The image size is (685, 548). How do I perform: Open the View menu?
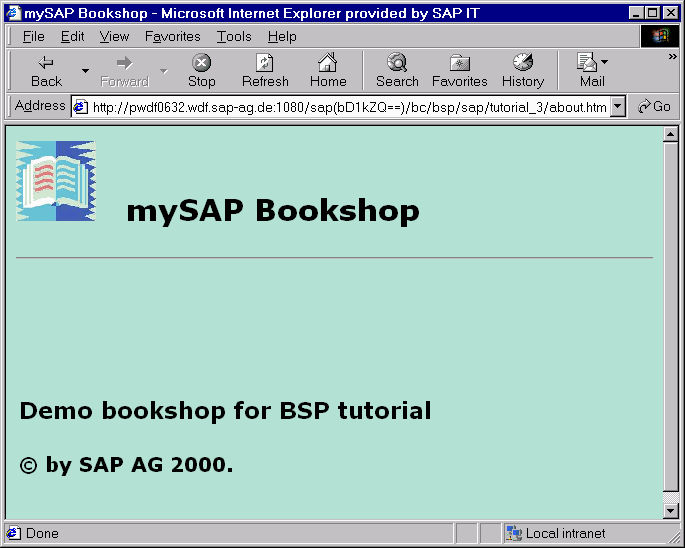click(114, 36)
